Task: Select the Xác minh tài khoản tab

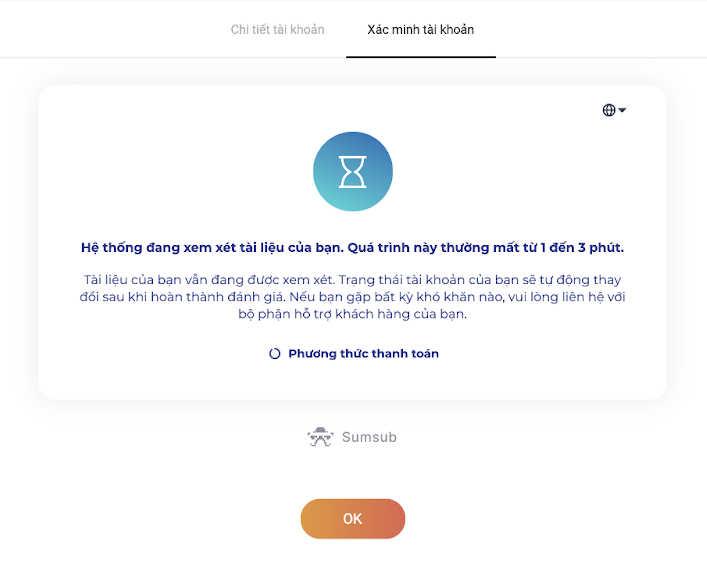Action: tap(420, 30)
